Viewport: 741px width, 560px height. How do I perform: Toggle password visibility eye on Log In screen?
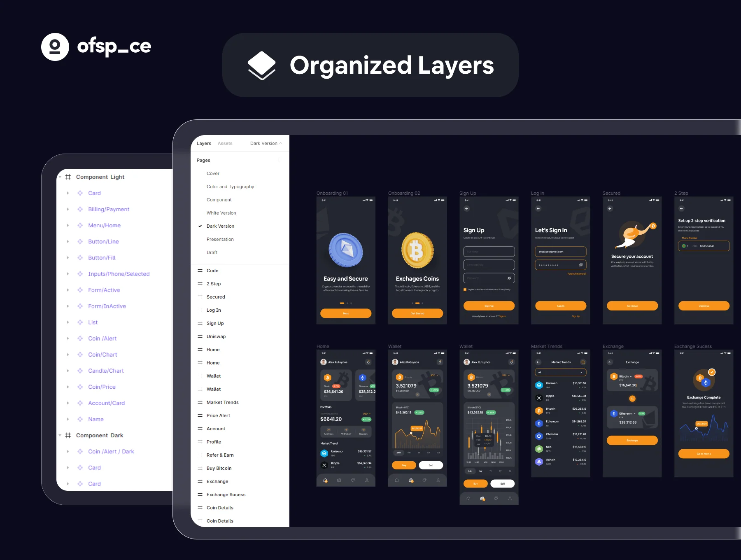click(x=581, y=265)
